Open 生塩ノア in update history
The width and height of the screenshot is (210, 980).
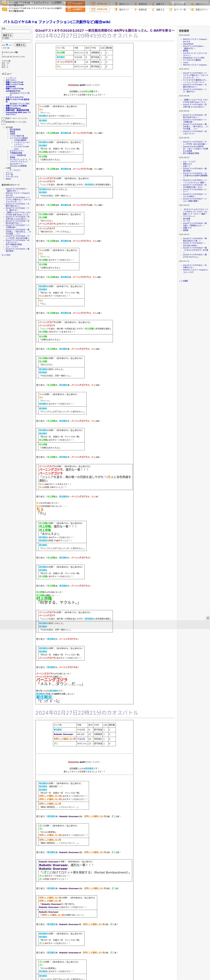point(186,166)
